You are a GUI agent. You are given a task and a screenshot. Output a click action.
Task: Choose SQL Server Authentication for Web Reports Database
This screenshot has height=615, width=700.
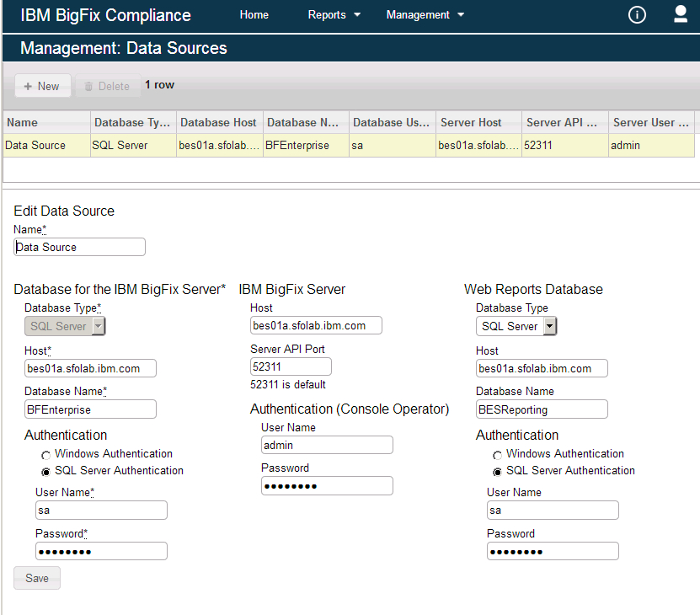(498, 472)
